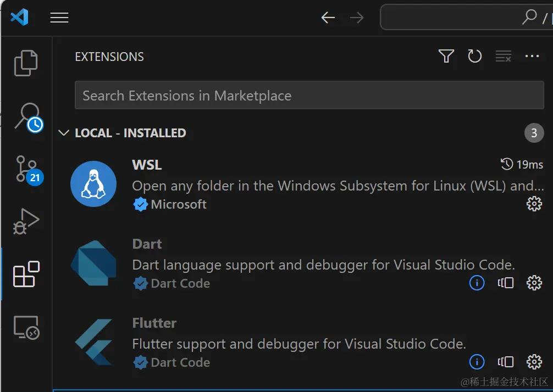Screen dimensions: 553x392
Task: Click the filter extensions funnel icon
Action: tap(446, 56)
